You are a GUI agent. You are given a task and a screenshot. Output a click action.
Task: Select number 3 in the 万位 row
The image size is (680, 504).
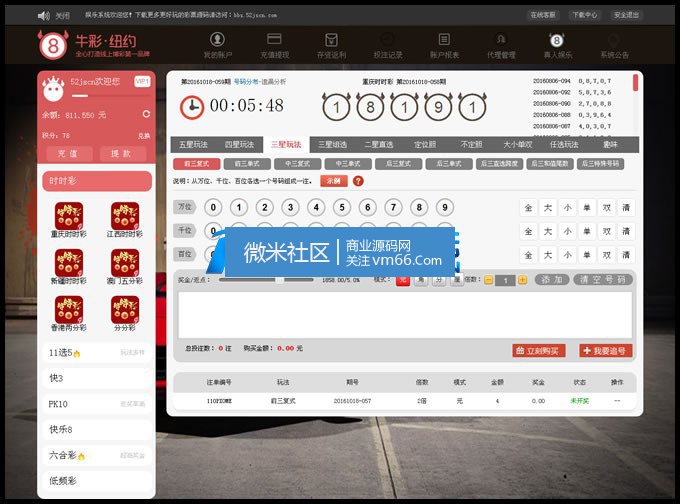290,207
